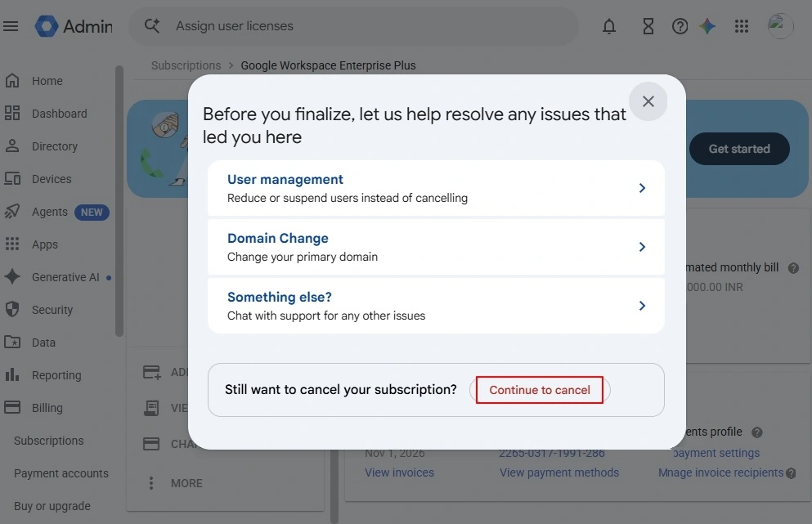Open the tasks hourglass icon
This screenshot has width=812, height=524.
pos(648,26)
